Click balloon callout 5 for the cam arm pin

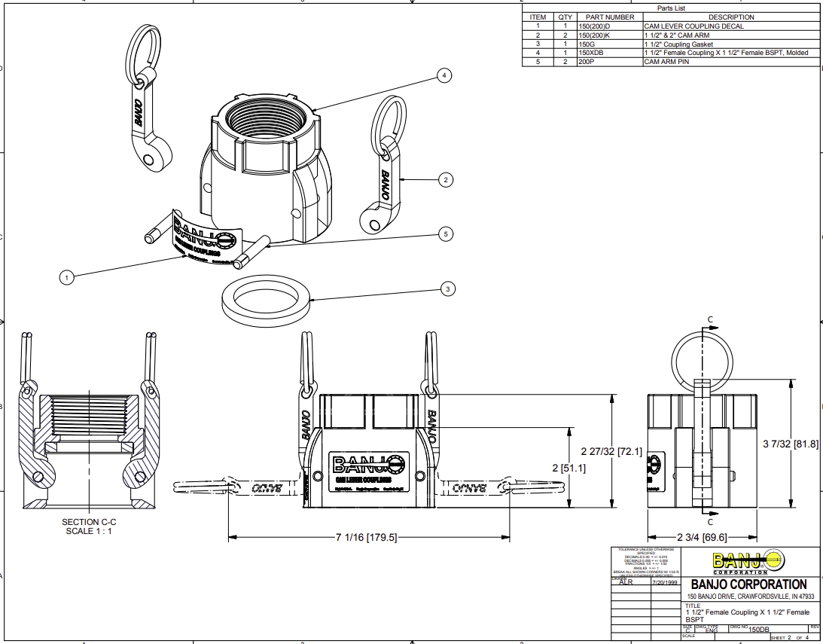coord(445,234)
